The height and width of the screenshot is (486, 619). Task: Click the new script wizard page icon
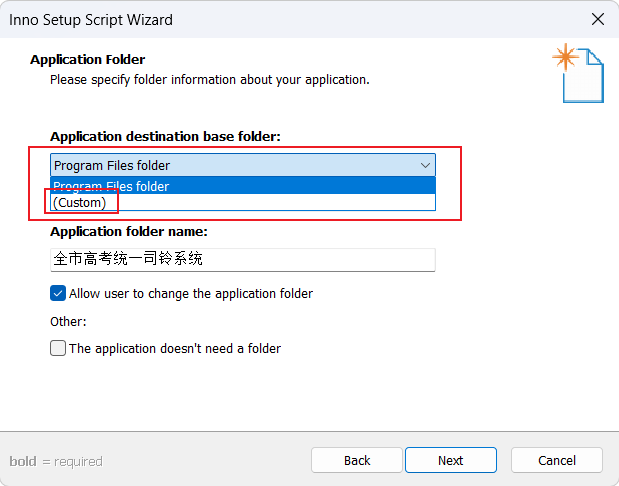click(x=578, y=73)
